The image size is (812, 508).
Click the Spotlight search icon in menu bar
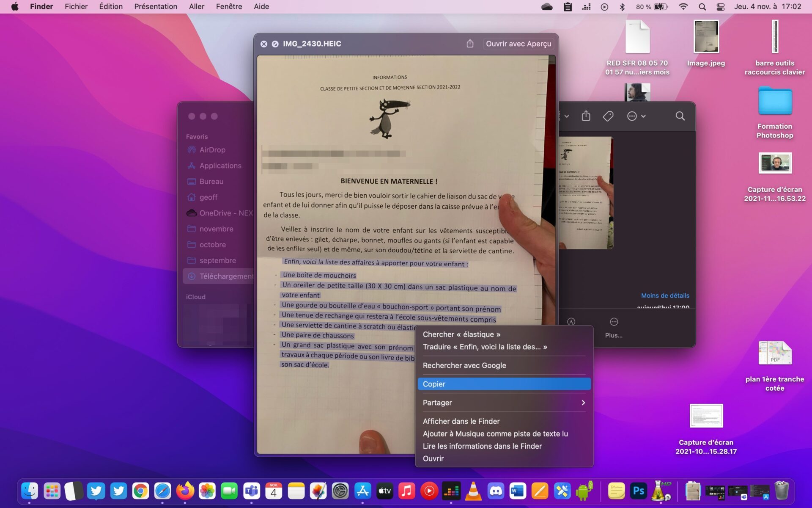(x=702, y=6)
